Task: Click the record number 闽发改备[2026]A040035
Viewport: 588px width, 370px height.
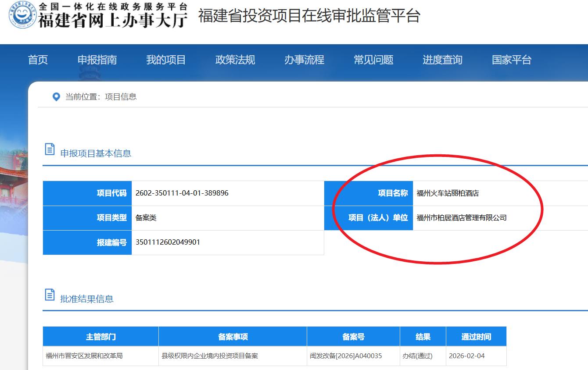Action: pyautogui.click(x=346, y=356)
